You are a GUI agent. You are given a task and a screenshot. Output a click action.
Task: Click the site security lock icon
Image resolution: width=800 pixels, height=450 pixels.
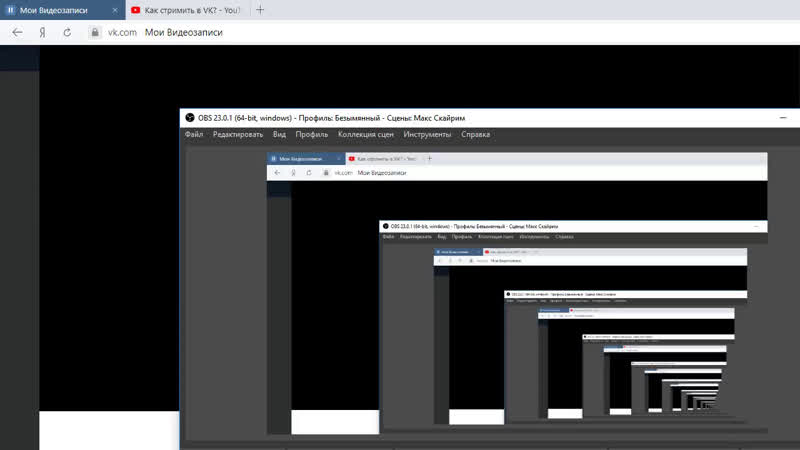coord(94,32)
